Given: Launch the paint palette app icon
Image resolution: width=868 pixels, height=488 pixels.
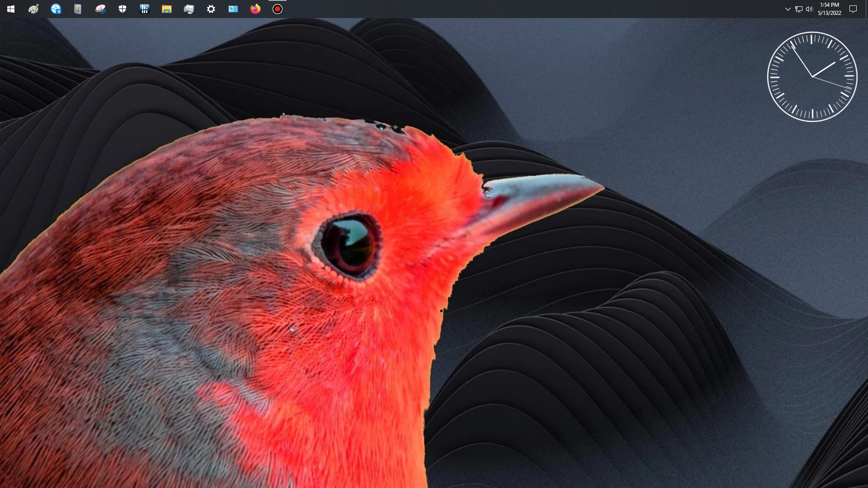Looking at the screenshot, I should [33, 9].
